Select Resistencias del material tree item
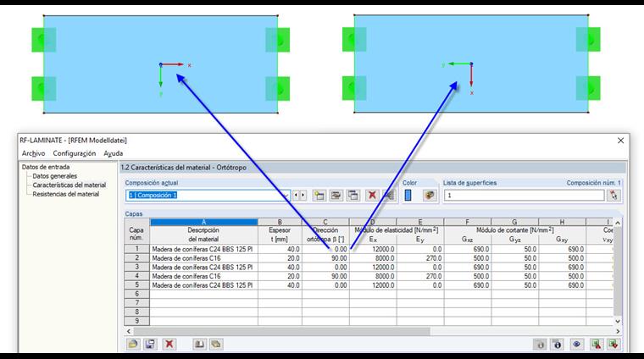Viewport: 644px width, 359px height. coord(66,194)
